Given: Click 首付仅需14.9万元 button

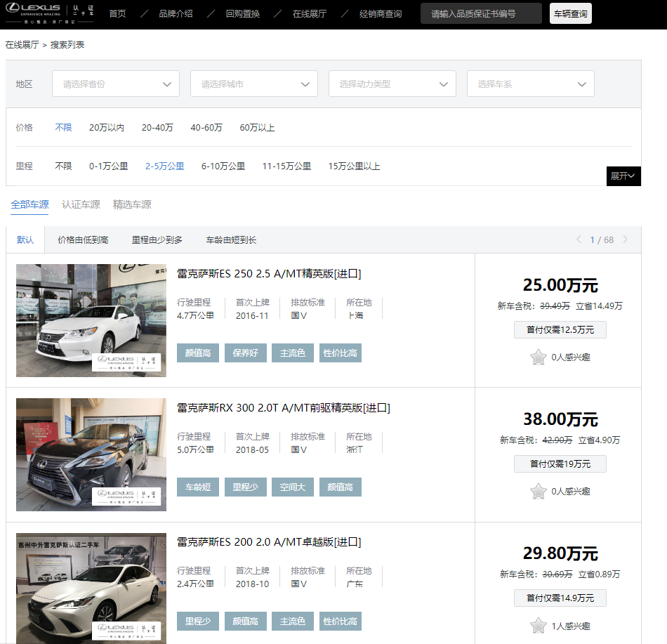Looking at the screenshot, I should click(x=560, y=598).
